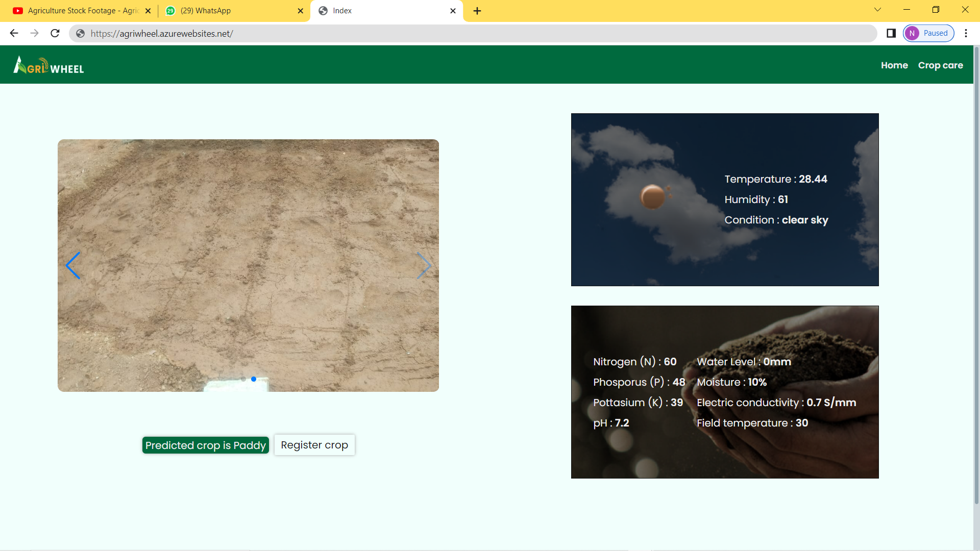
Task: Click Predicted crop is Paddy badge
Action: tap(205, 445)
